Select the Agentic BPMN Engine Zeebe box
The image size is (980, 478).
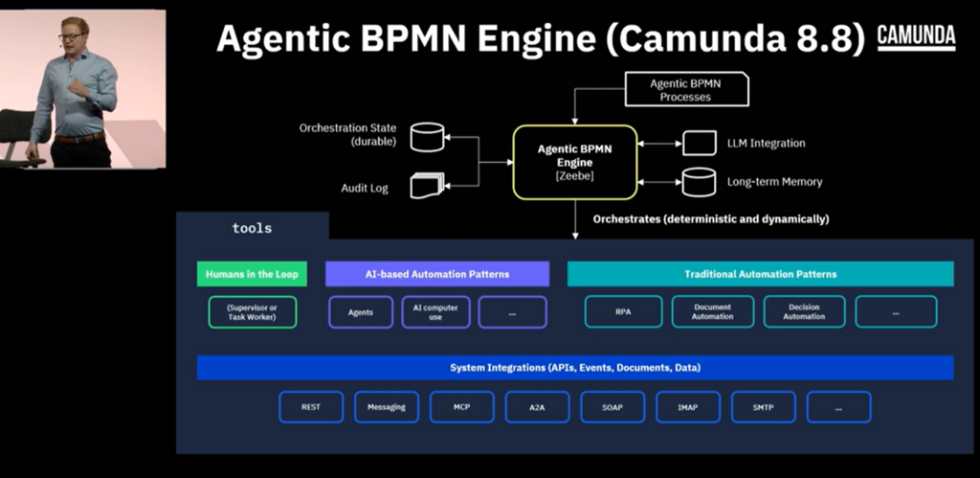coord(575,162)
